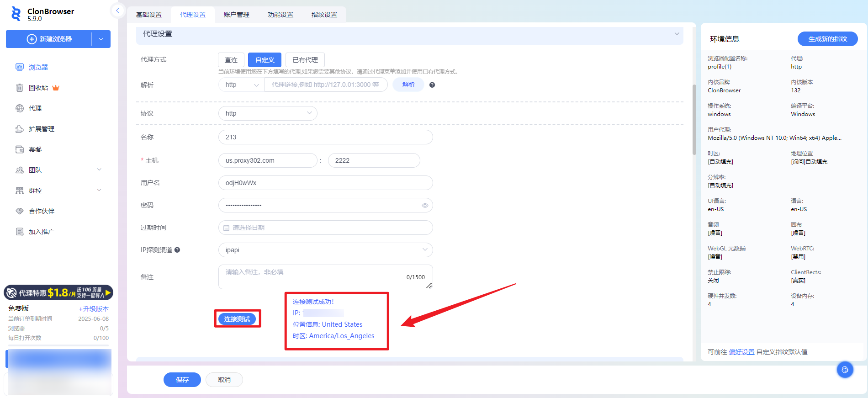
Task: Click the proxy link input field
Action: (x=326, y=85)
